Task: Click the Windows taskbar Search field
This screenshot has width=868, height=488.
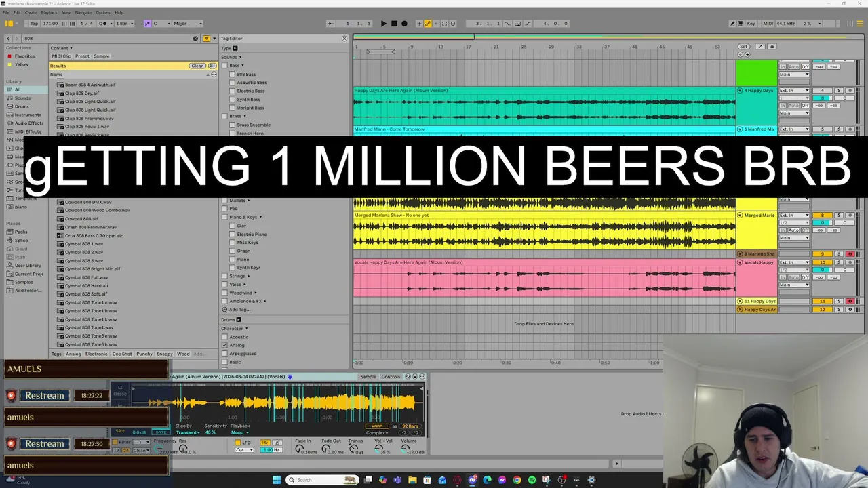Action: [323, 480]
